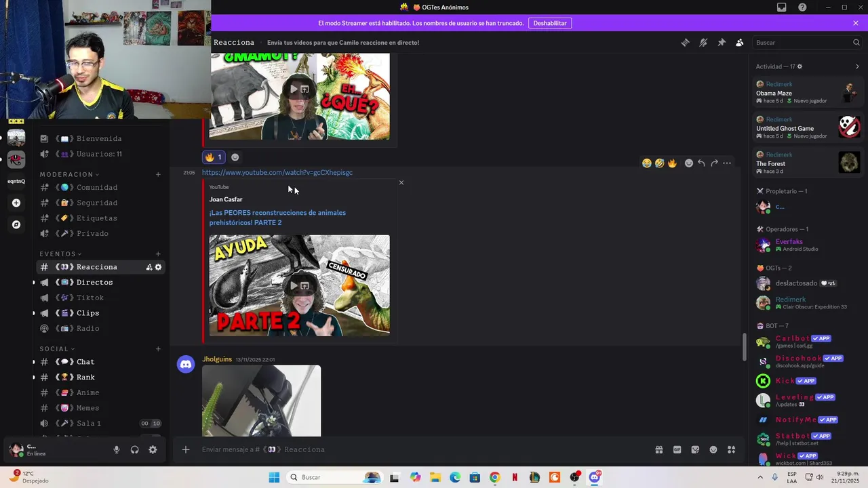Toggle the fire reaction with count 1

click(x=214, y=157)
